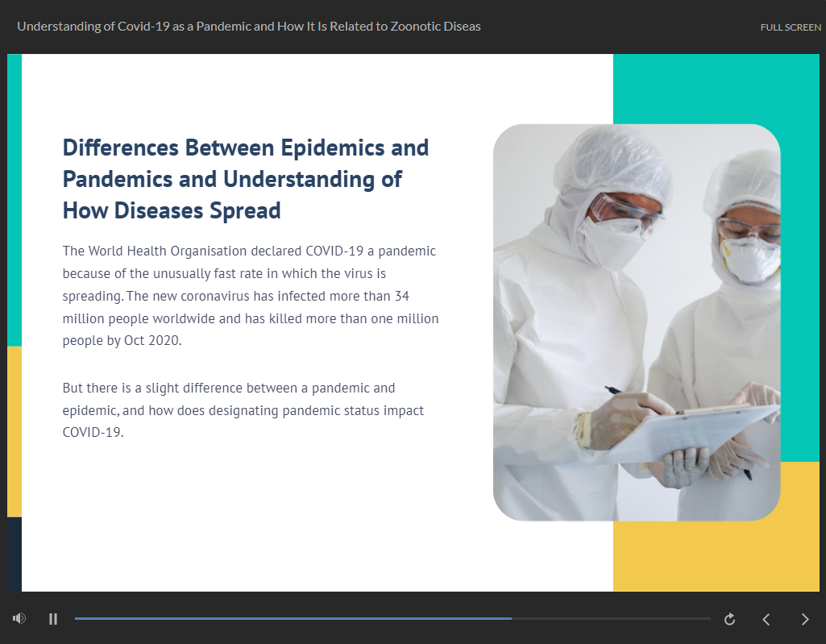
Task: Click the teal stripe on the left edge
Action: pos(15,202)
